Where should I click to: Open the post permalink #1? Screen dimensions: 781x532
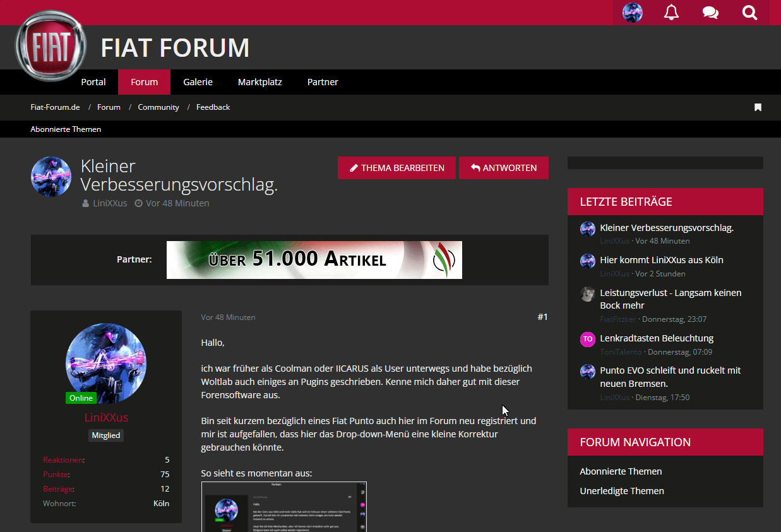tap(542, 317)
